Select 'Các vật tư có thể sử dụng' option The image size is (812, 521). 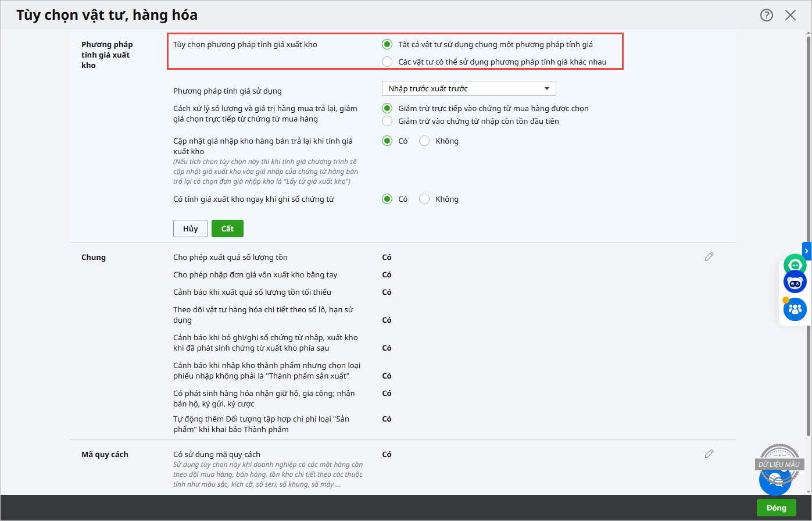coord(387,62)
